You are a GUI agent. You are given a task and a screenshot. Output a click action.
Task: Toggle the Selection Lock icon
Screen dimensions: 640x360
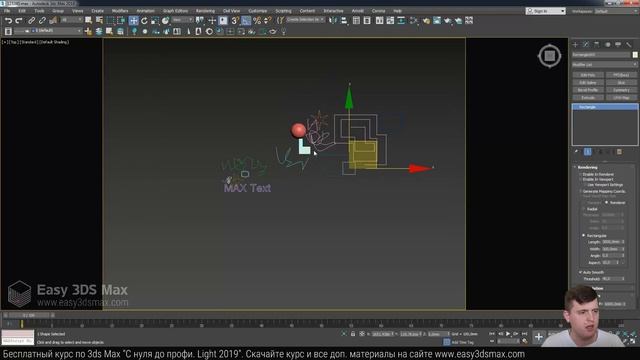coord(353,334)
